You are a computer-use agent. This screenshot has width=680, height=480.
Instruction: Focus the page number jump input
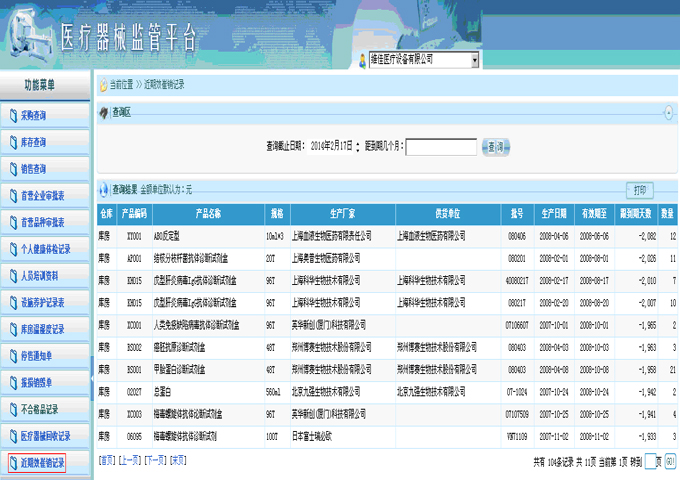[650, 461]
